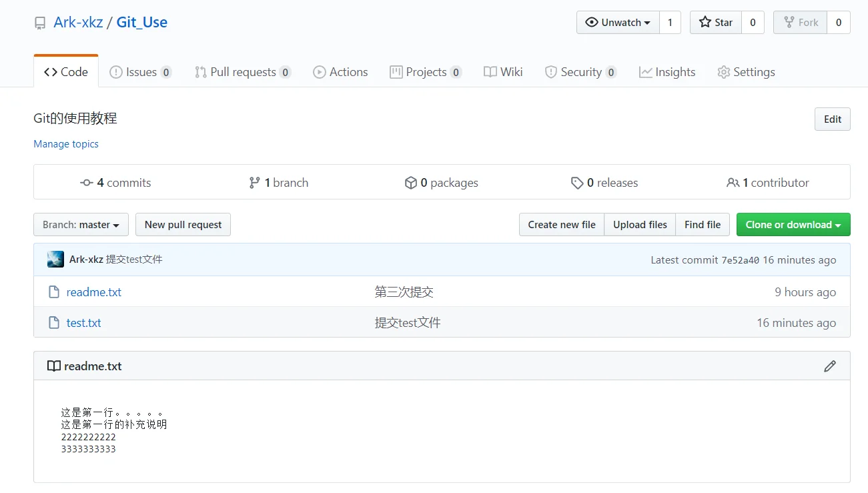The image size is (868, 493).
Task: Click the Git的使用教程 repository description
Action: (75, 119)
